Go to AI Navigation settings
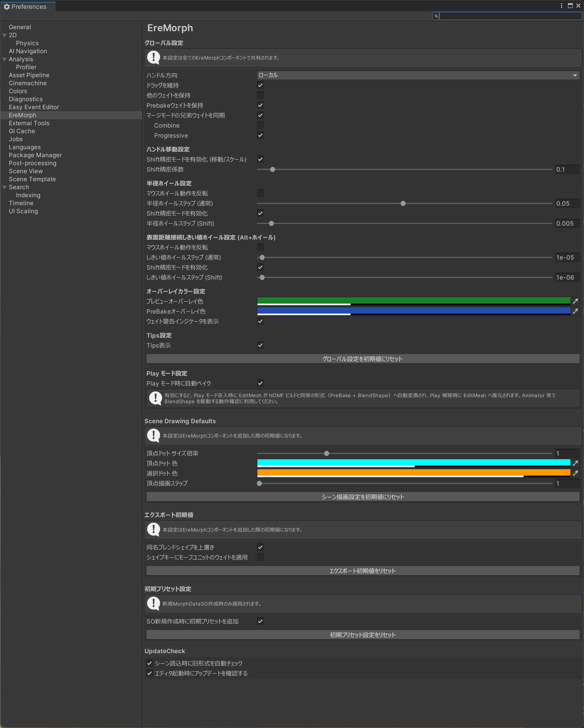The image size is (584, 728). coord(28,51)
